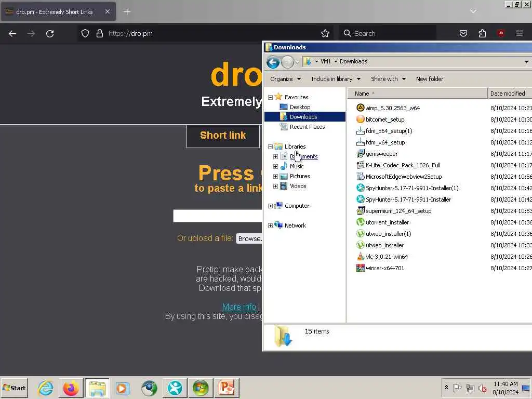Click Browse to upload a file
532x399 pixels.
coord(249,238)
